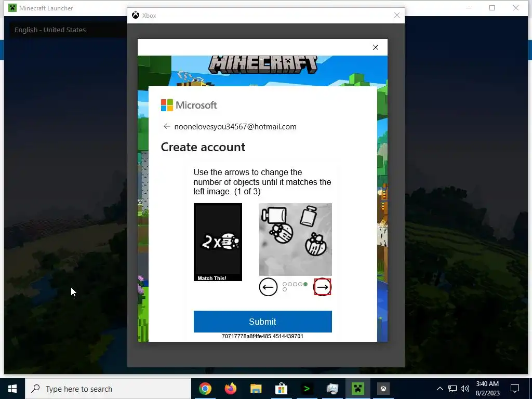Open network status tray icon
This screenshot has width=532, height=399.
pos(453,389)
